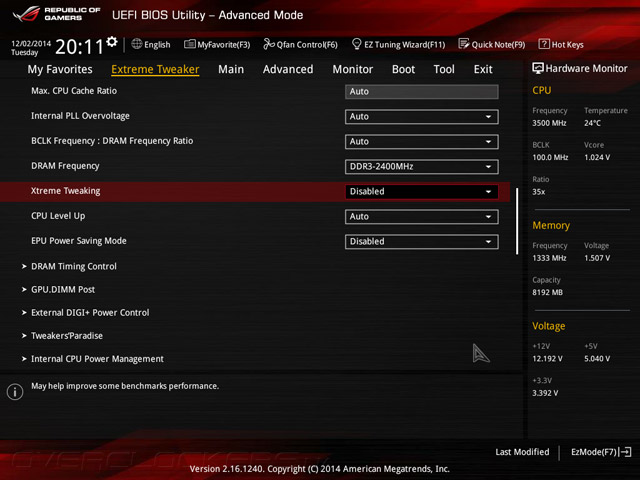Open Xtreme Tweaking Disabled dropdown
640x480 pixels.
click(x=422, y=192)
